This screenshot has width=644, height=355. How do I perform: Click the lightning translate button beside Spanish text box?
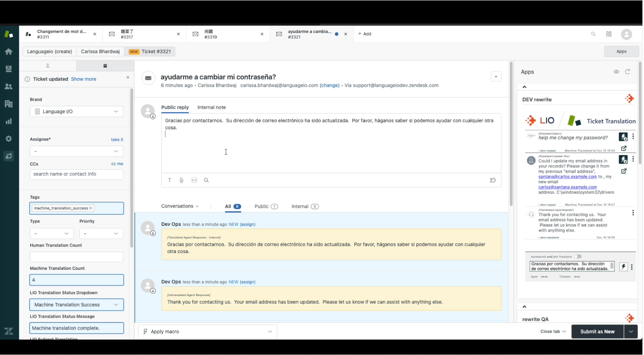pos(623,267)
